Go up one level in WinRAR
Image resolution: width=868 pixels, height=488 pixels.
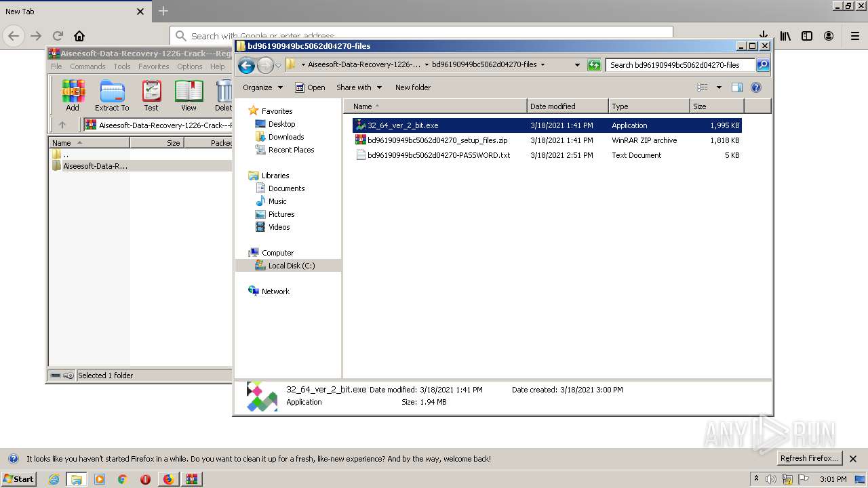pos(62,125)
